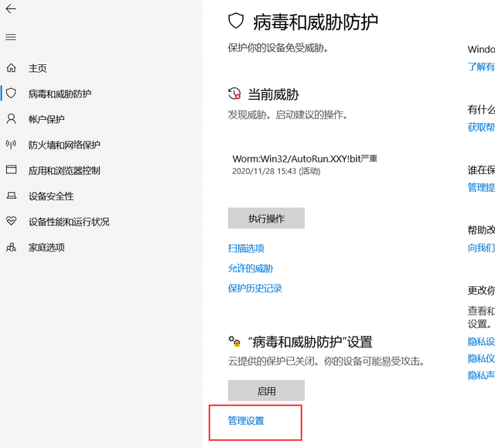Click the back arrow icon

click(11, 9)
